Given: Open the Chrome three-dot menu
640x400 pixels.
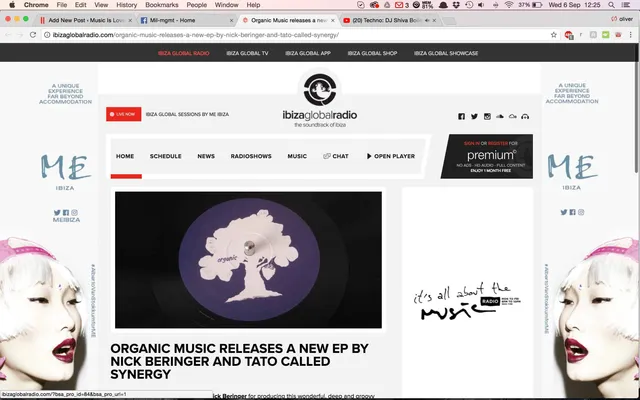Looking at the screenshot, I should 631,35.
